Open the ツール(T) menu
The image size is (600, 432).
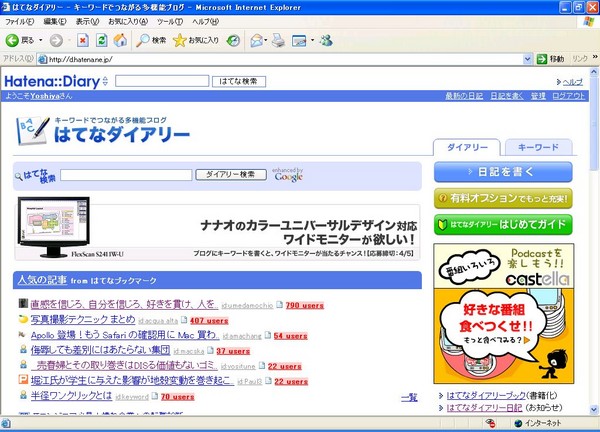[x=170, y=22]
